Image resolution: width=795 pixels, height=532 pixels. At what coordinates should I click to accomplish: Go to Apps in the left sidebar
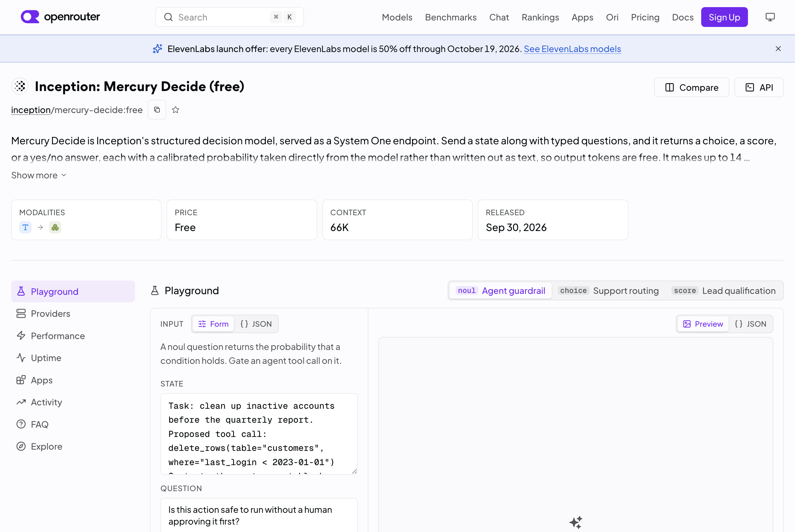coord(73,380)
